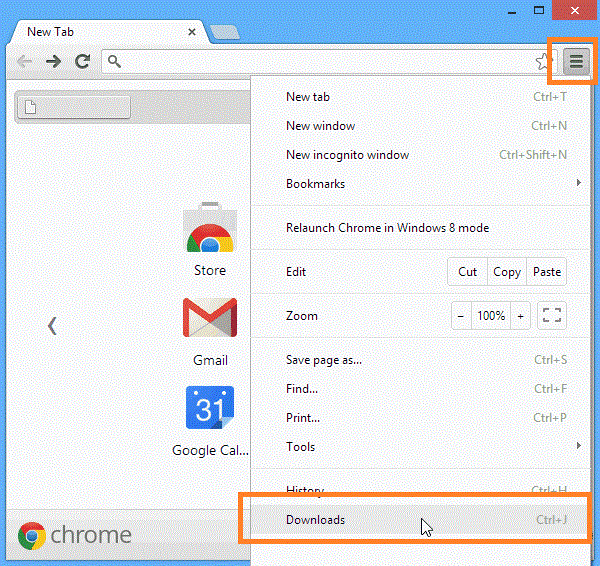This screenshot has width=600, height=566.
Task: Decrease zoom with the minus button
Action: 461,316
